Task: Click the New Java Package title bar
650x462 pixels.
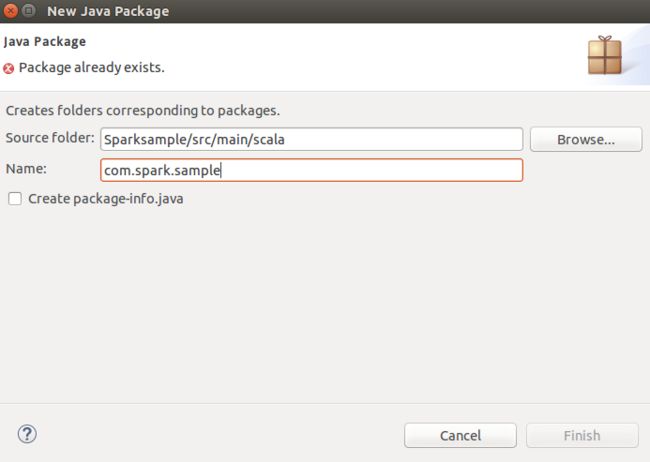Action: (x=332, y=11)
